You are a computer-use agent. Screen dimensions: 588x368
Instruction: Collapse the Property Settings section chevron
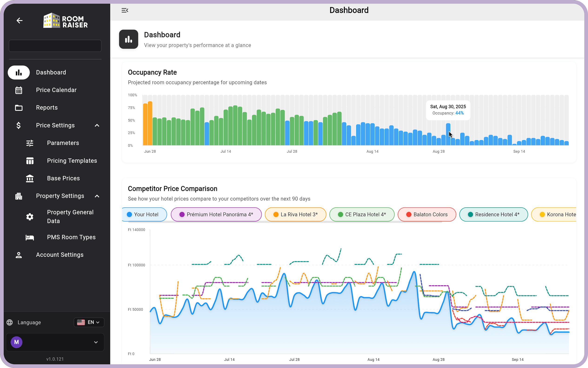click(97, 196)
